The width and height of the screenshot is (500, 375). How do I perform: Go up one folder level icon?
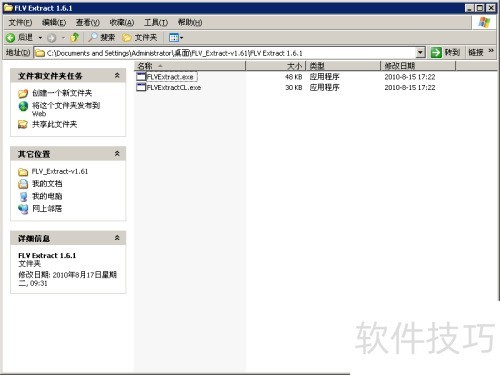pos(75,37)
